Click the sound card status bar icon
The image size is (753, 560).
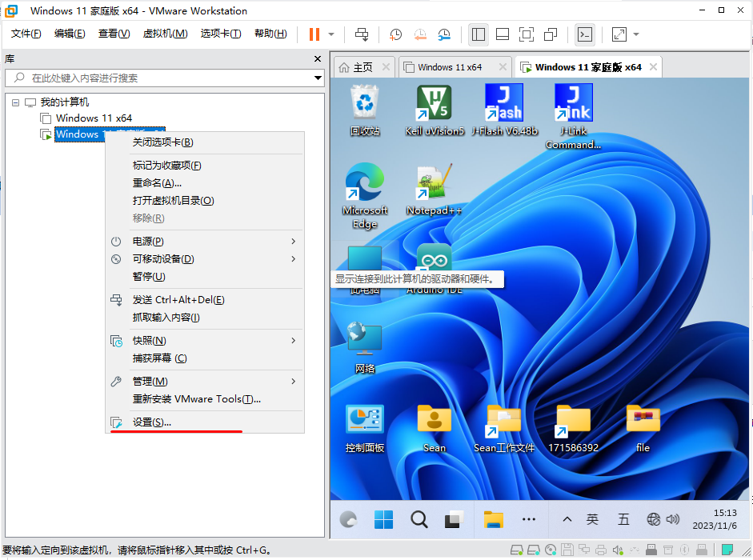pos(618,550)
